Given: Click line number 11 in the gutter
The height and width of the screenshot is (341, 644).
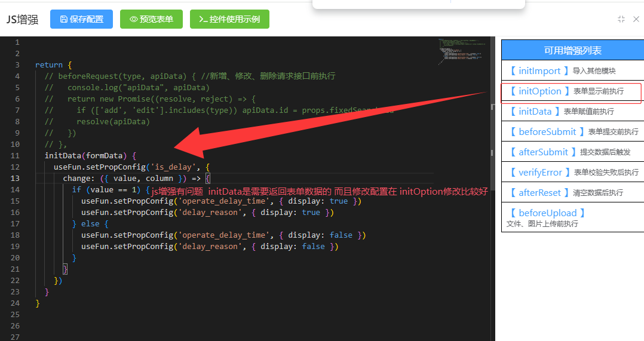Looking at the screenshot, I should pyautogui.click(x=15, y=155).
